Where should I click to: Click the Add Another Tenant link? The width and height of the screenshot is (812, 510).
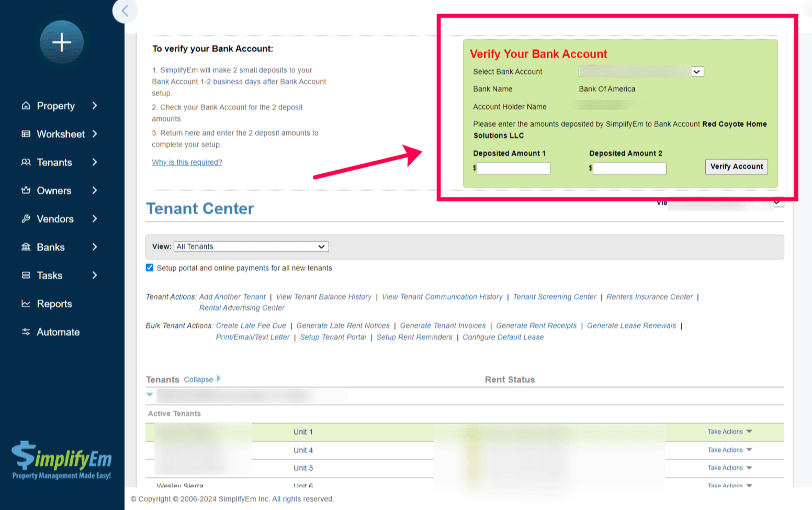[x=232, y=297]
